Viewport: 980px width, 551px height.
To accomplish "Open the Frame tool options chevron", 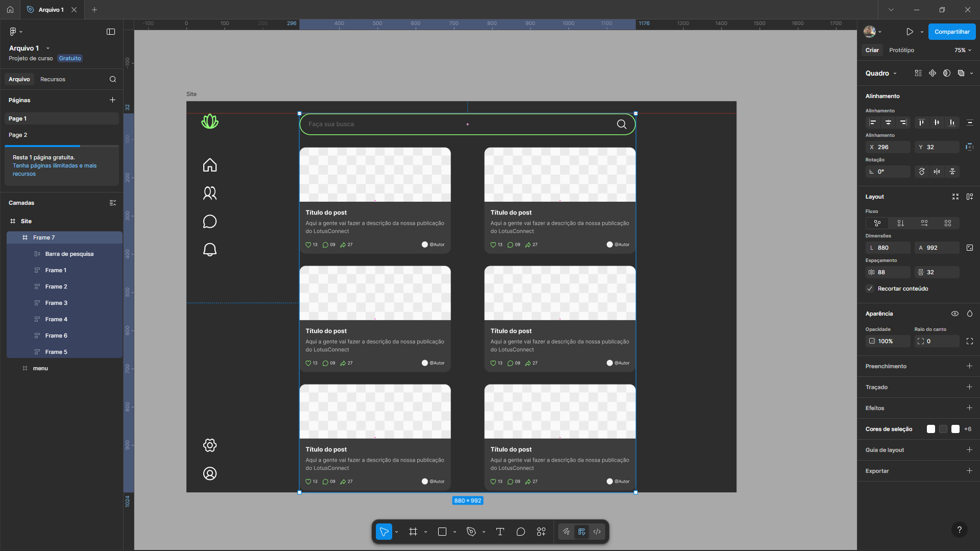I will [x=425, y=532].
